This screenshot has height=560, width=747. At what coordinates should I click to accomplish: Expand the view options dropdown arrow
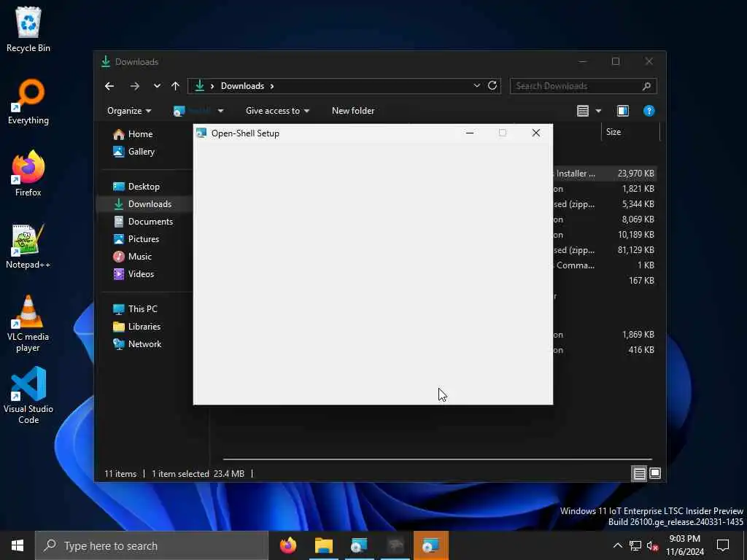[598, 111]
